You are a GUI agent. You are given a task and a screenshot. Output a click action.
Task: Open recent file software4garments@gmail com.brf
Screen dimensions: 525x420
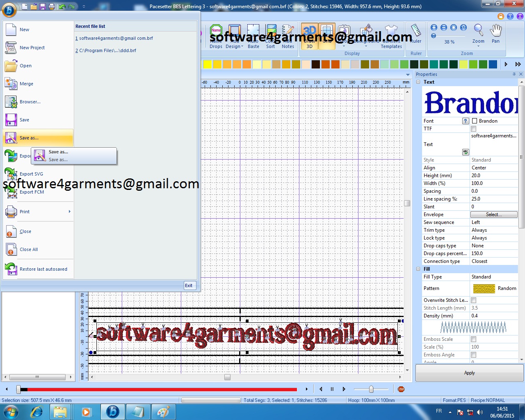(x=114, y=38)
